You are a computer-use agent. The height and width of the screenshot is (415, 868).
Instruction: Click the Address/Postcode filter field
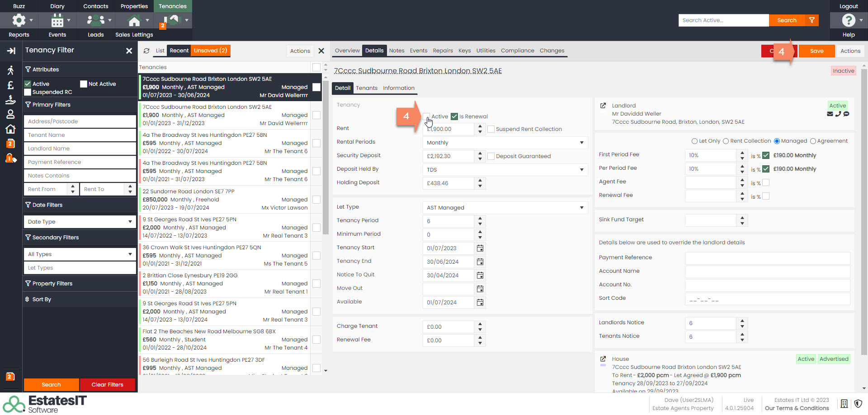click(x=80, y=121)
